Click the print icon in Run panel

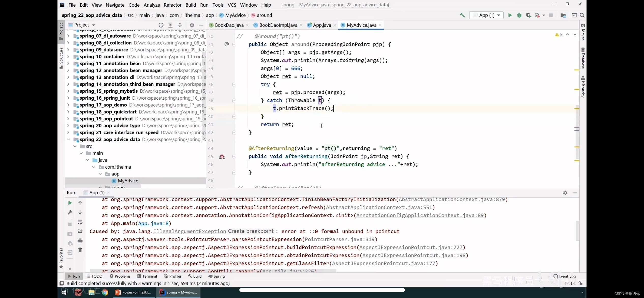pyautogui.click(x=80, y=241)
